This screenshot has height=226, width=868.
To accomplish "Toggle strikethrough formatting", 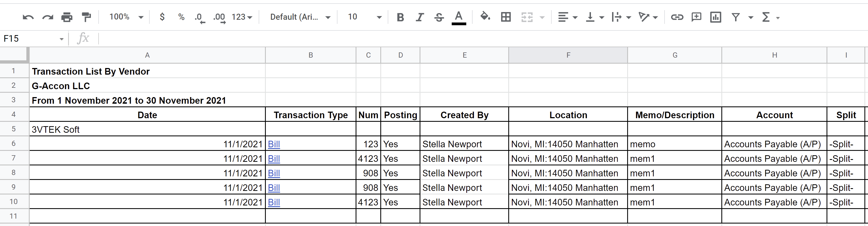I will click(439, 17).
